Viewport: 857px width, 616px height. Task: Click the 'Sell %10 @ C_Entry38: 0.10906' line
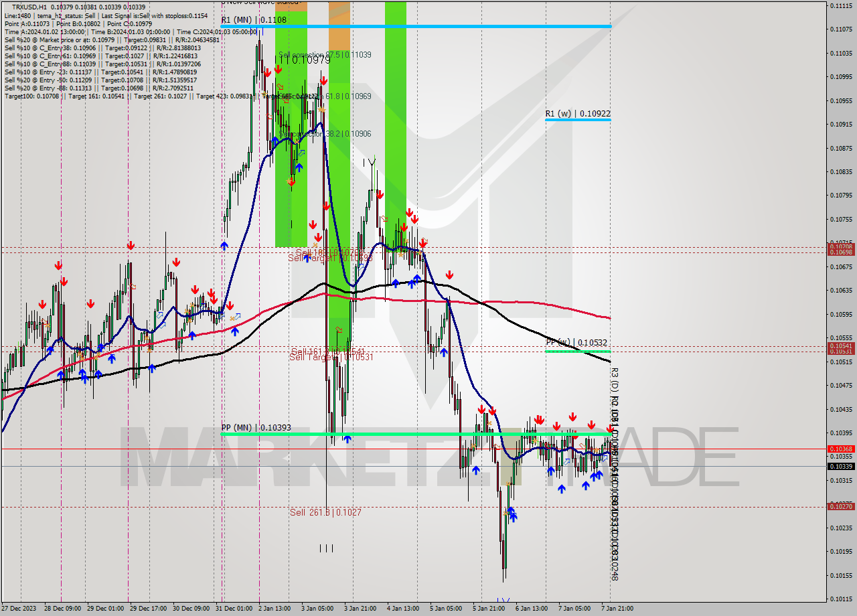[x=102, y=48]
